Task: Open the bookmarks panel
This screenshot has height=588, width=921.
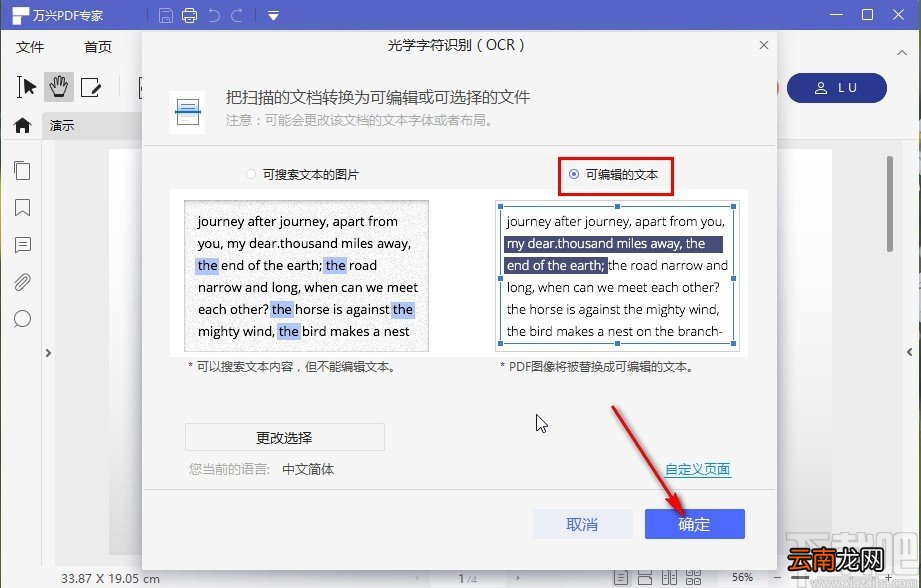Action: 22,207
